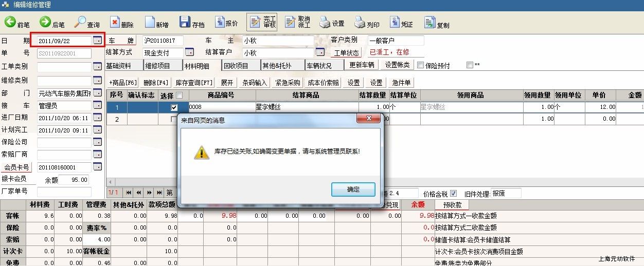Image resolution: width=644 pixels, height=266 pixels.
Task: Click the 前笔 previous record icon
Action: coord(10,22)
